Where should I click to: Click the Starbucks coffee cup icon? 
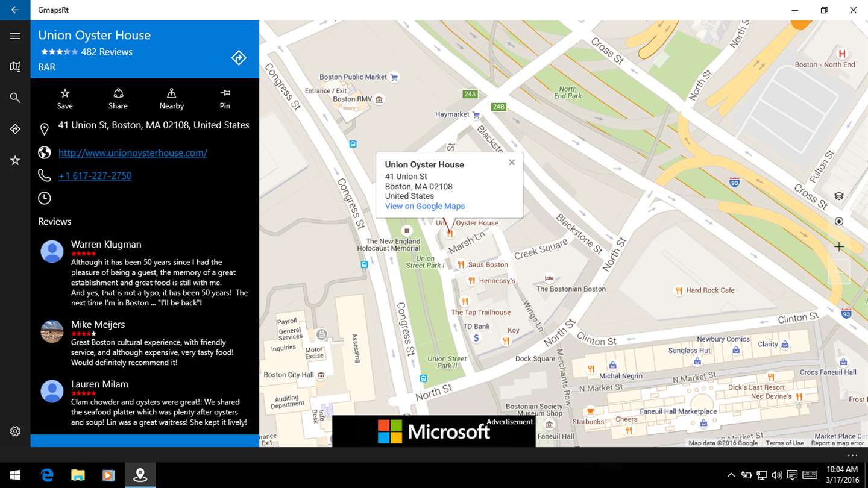[x=591, y=411]
